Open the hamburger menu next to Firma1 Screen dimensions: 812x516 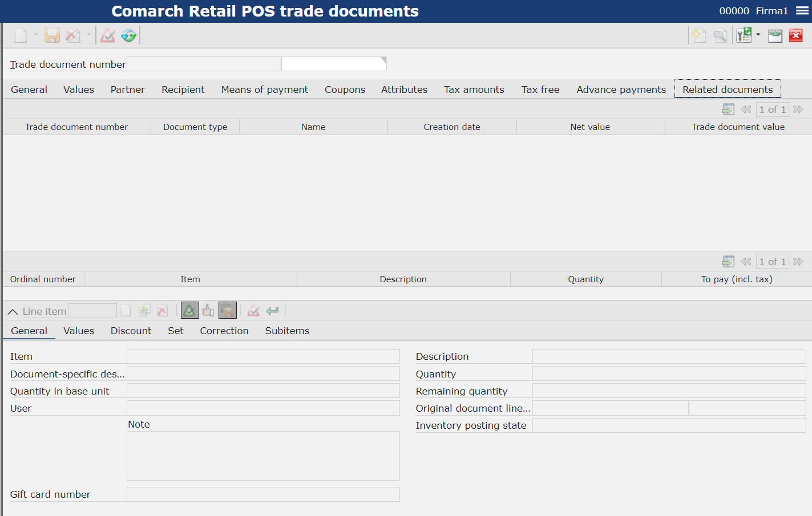click(x=802, y=11)
